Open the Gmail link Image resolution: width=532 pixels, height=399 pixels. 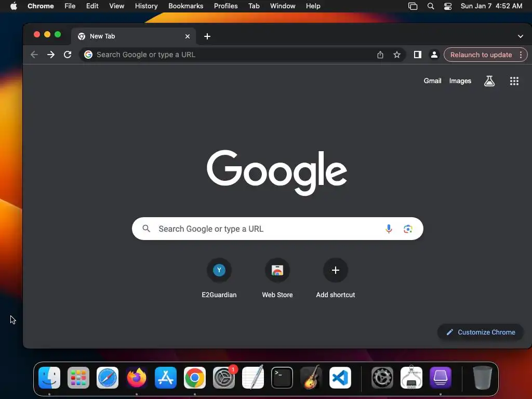pos(432,81)
